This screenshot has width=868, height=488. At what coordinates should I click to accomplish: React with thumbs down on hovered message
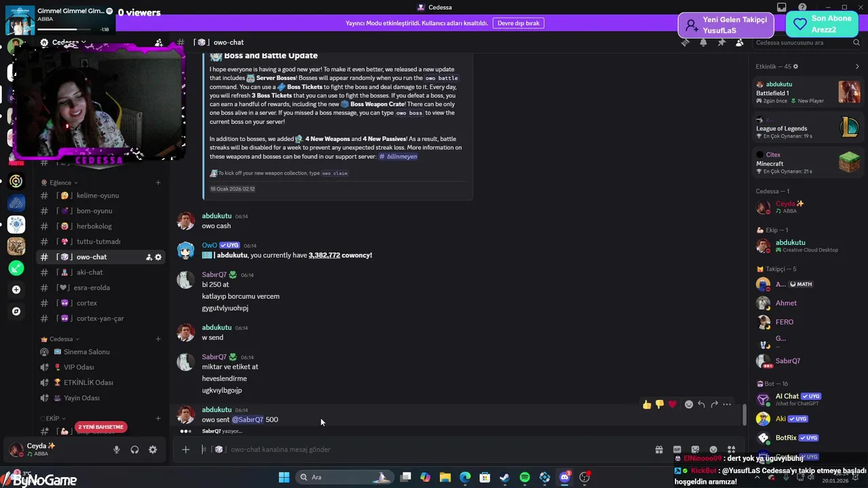(x=660, y=405)
